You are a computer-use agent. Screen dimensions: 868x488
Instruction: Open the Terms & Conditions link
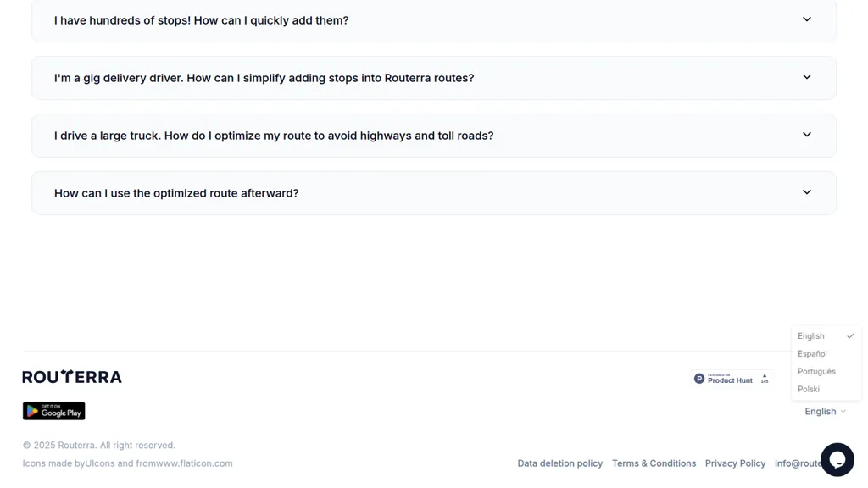[x=654, y=463]
